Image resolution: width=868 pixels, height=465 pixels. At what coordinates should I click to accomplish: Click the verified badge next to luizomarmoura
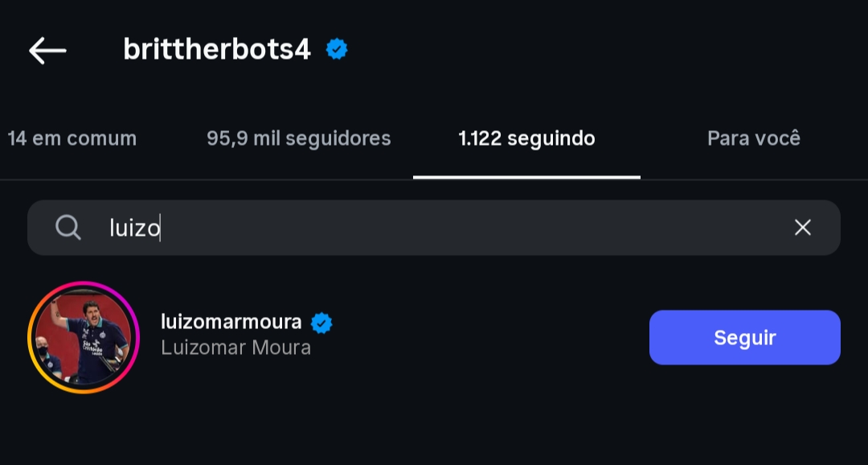click(321, 323)
